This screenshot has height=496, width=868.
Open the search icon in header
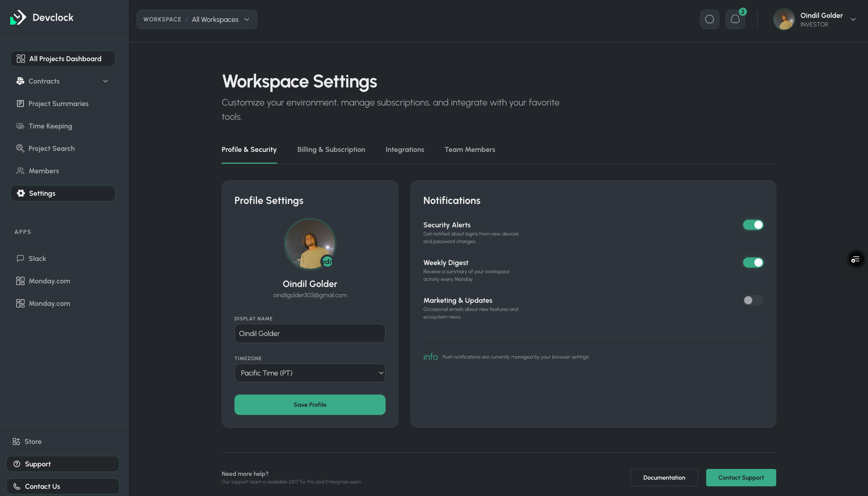(709, 19)
